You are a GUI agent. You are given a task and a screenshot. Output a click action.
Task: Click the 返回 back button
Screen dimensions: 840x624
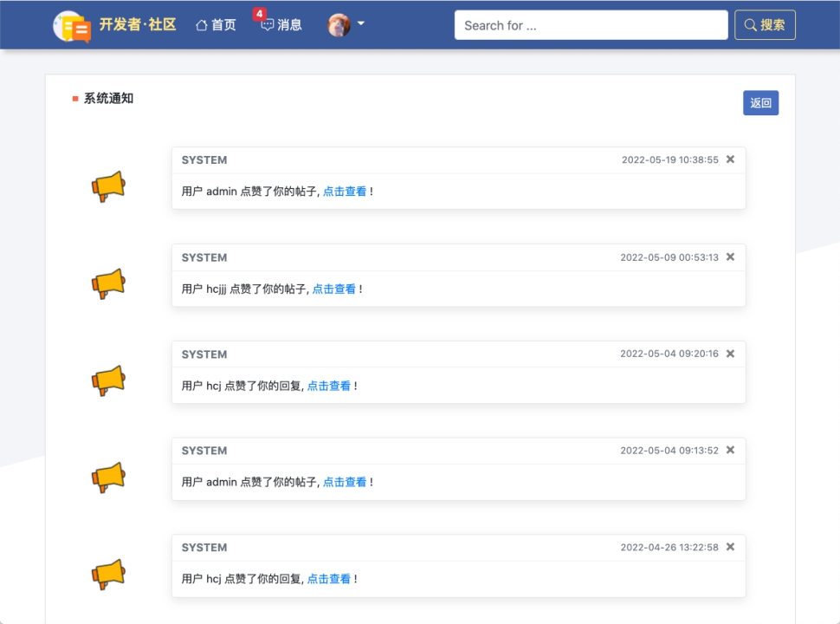(x=760, y=103)
